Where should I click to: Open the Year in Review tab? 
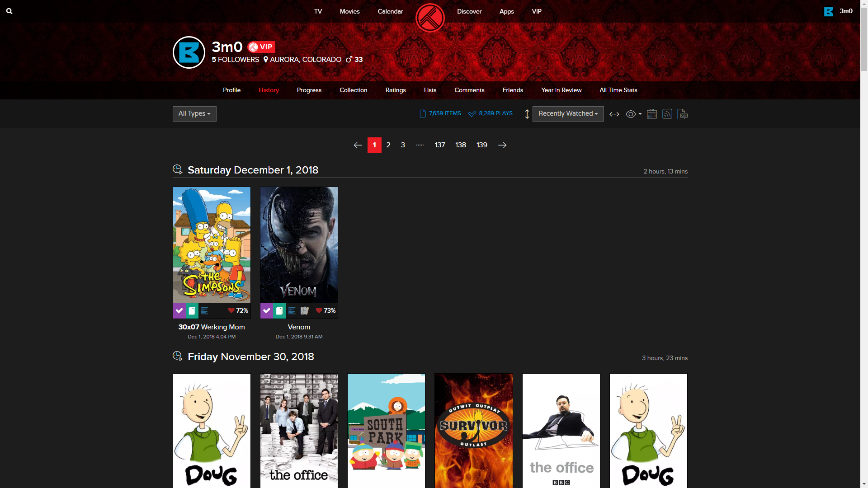point(561,90)
